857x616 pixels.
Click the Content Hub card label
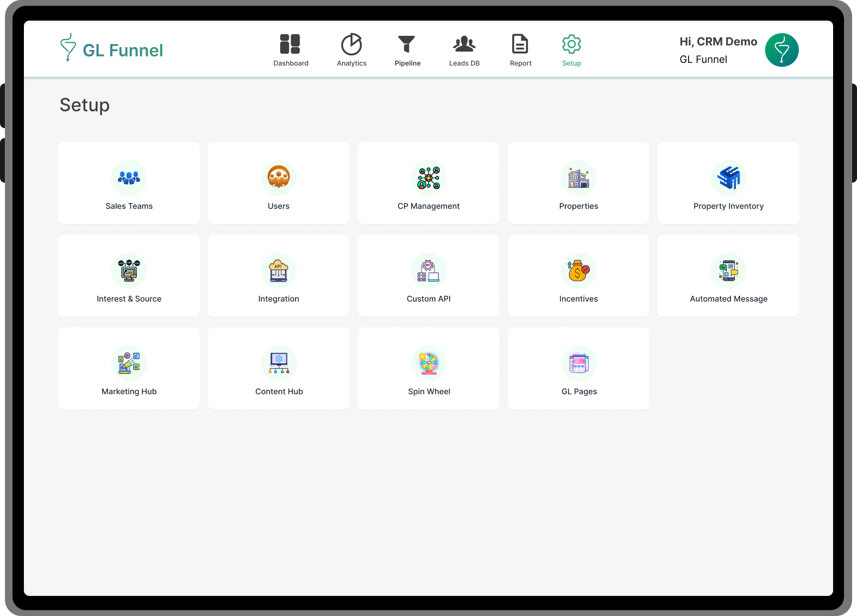pos(279,392)
